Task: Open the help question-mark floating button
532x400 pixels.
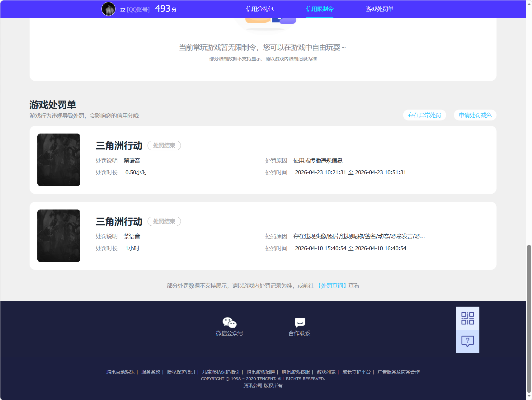Action: pyautogui.click(x=468, y=341)
